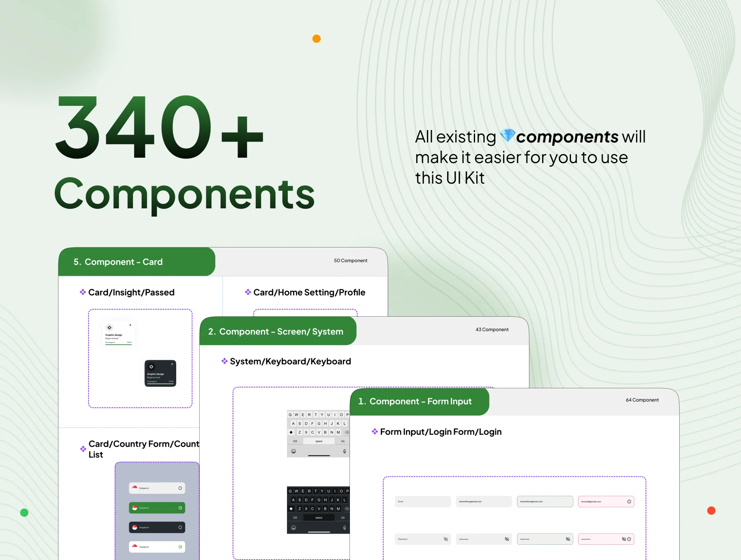Click the design badge icon on dark Graphic design card
This screenshot has width=741, height=560.
click(x=151, y=366)
